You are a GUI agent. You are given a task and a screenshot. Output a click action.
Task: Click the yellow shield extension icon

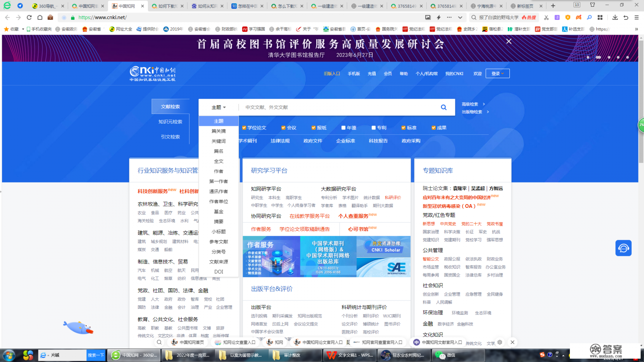click(568, 18)
